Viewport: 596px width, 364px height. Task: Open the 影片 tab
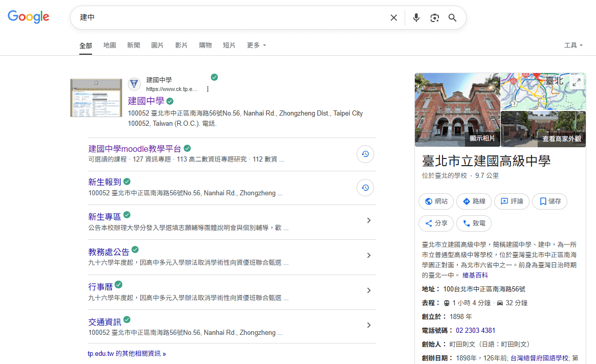pyautogui.click(x=181, y=45)
